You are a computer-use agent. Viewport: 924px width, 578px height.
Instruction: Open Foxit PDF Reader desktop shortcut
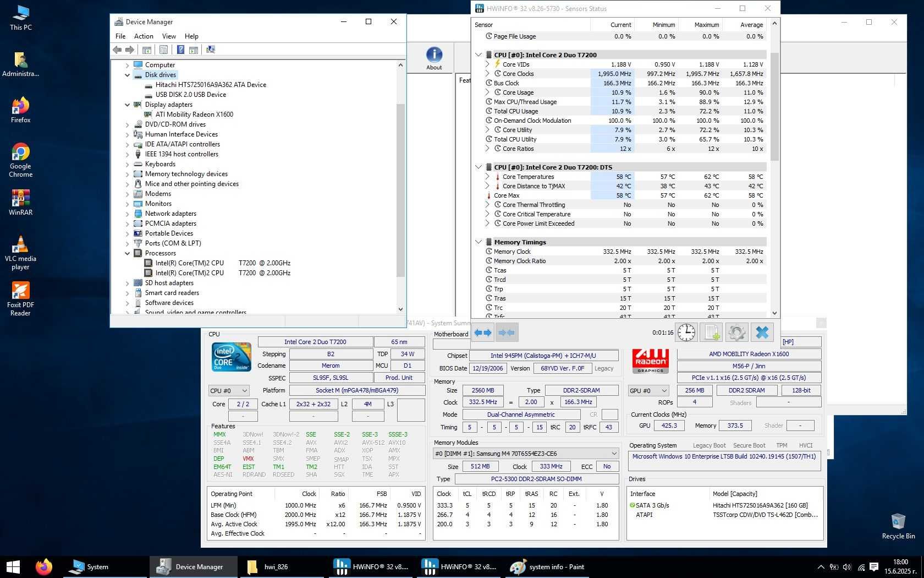click(x=21, y=299)
